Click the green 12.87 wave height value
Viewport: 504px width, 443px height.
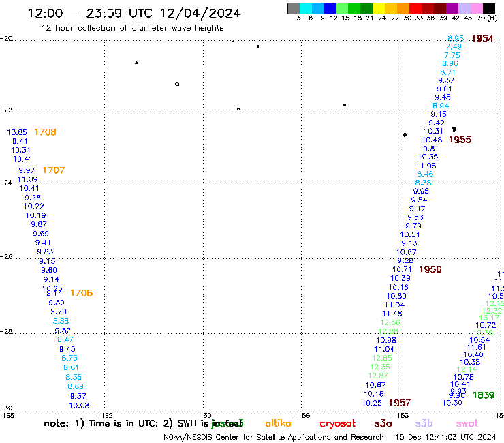pos(378,376)
